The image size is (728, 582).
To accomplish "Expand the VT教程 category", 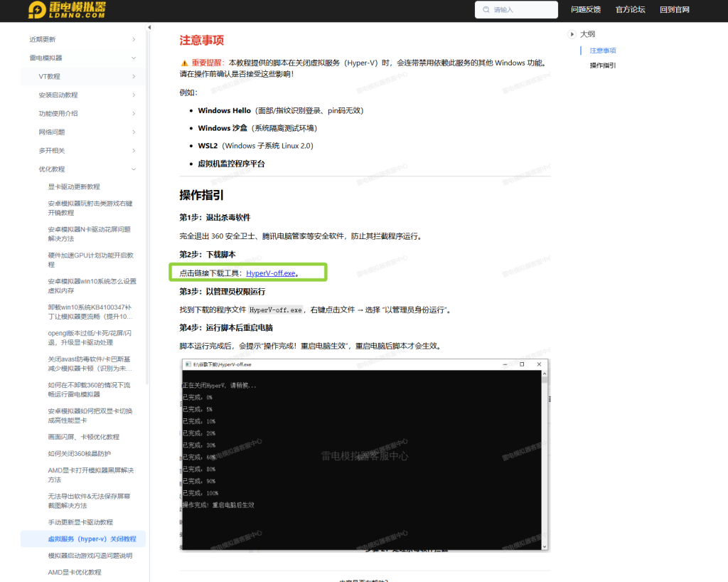I will tap(134, 76).
